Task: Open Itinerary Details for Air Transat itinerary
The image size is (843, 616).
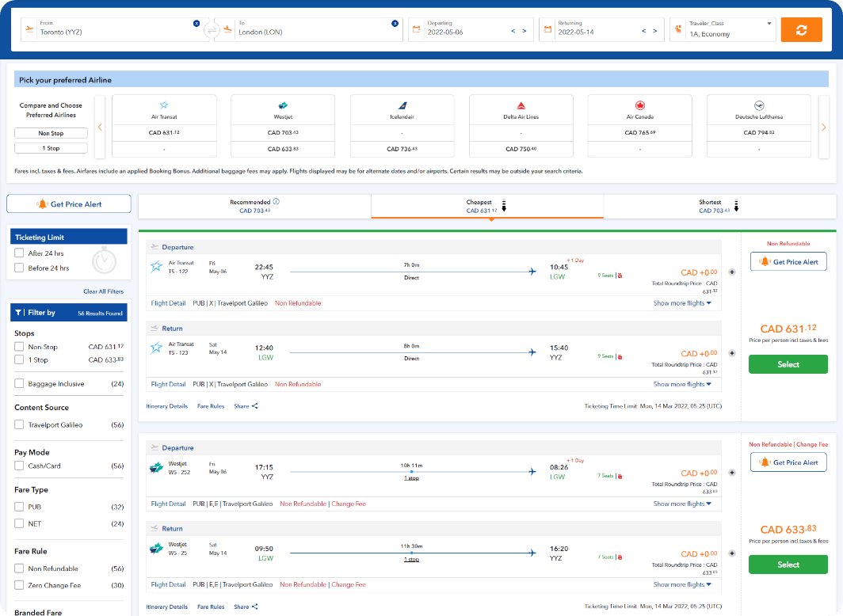Action: pyautogui.click(x=166, y=406)
